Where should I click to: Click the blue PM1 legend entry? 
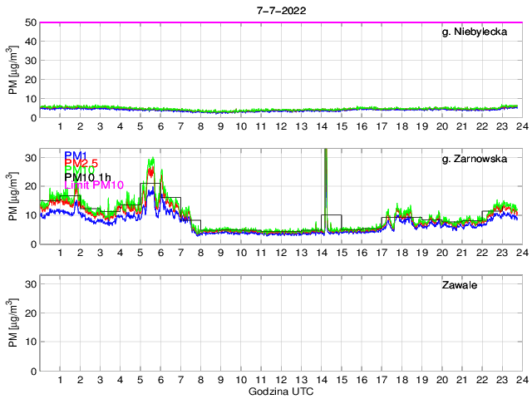coord(76,155)
